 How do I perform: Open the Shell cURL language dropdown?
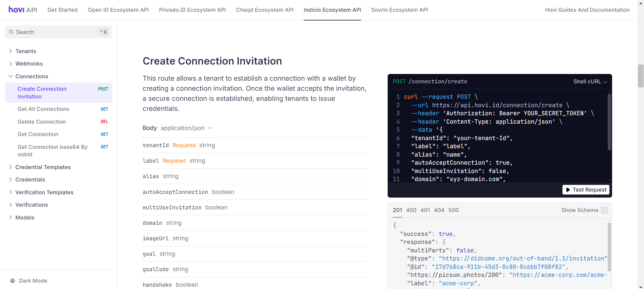[590, 82]
